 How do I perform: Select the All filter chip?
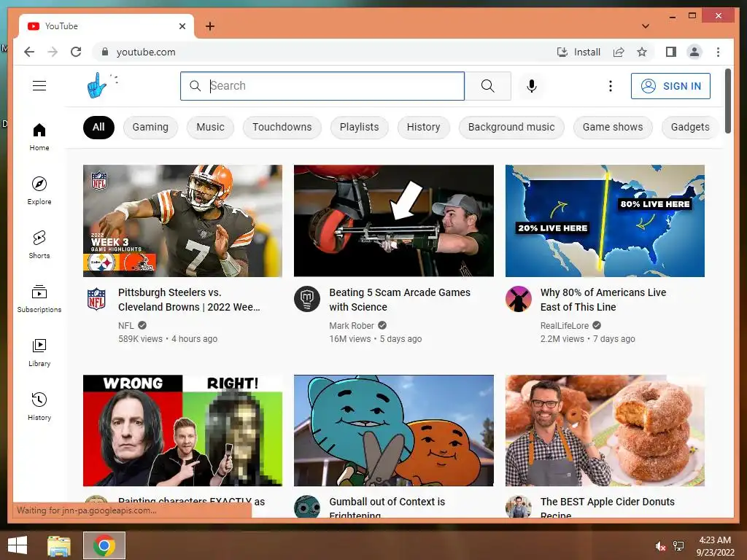click(x=98, y=127)
